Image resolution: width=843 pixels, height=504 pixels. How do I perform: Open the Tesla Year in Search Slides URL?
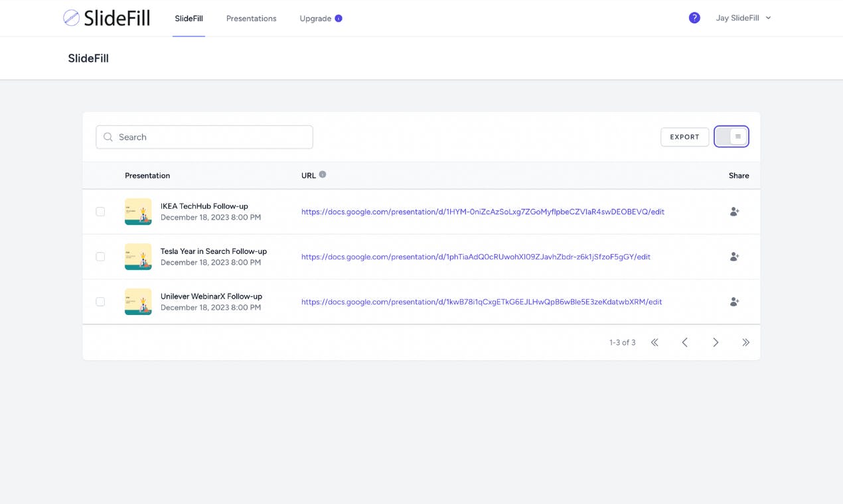click(x=476, y=257)
